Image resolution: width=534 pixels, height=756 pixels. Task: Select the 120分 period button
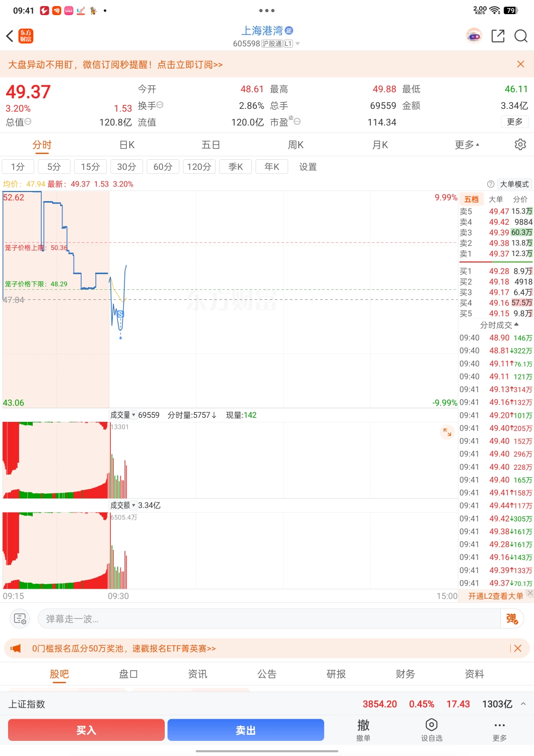pyautogui.click(x=199, y=167)
